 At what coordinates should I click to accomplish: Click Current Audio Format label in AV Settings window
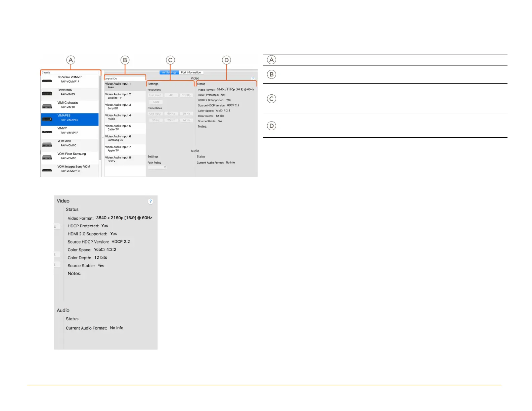pyautogui.click(x=210, y=163)
